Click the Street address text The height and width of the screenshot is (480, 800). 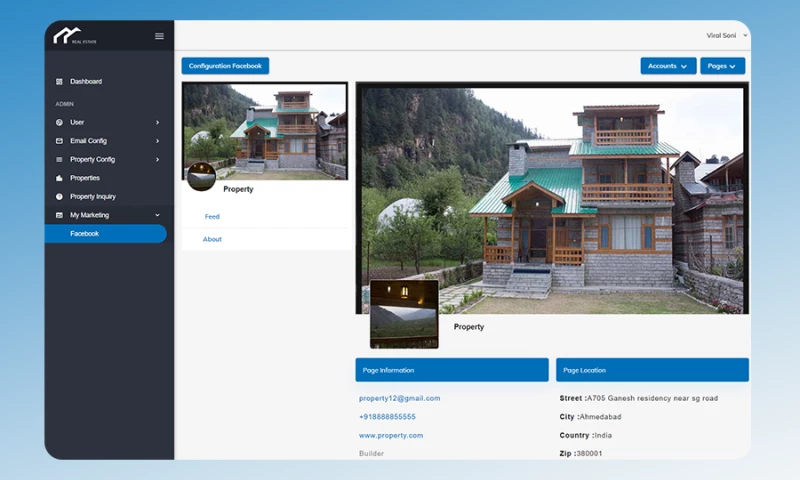pos(639,398)
